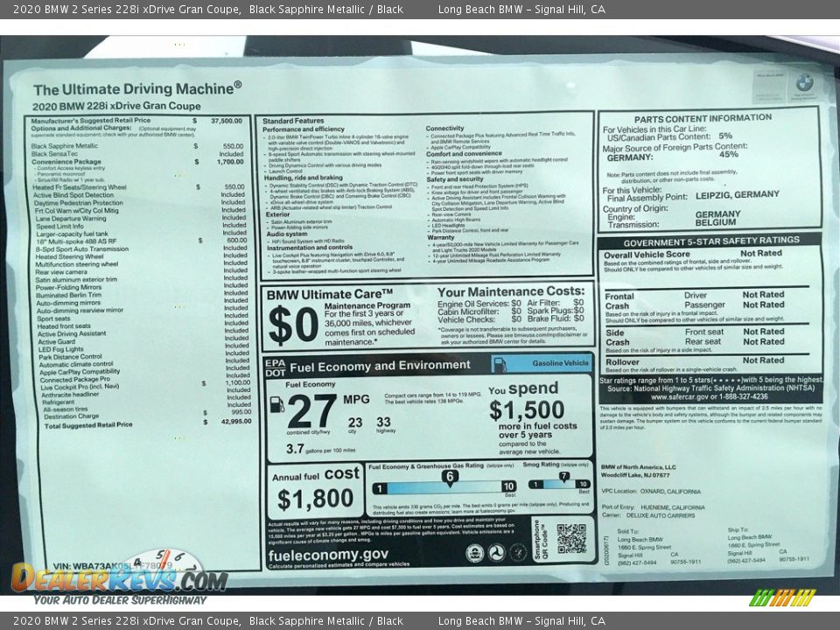
Task: Click 'Long Beach BMW – Signal Hill, CA' in the top caption bar
Action: click(x=521, y=9)
